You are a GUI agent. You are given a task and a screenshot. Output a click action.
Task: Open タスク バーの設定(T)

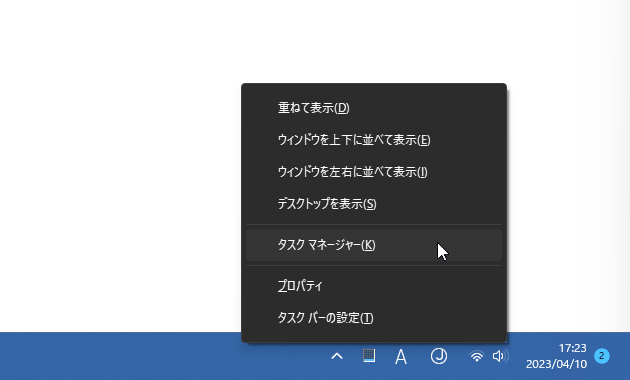[374, 318]
